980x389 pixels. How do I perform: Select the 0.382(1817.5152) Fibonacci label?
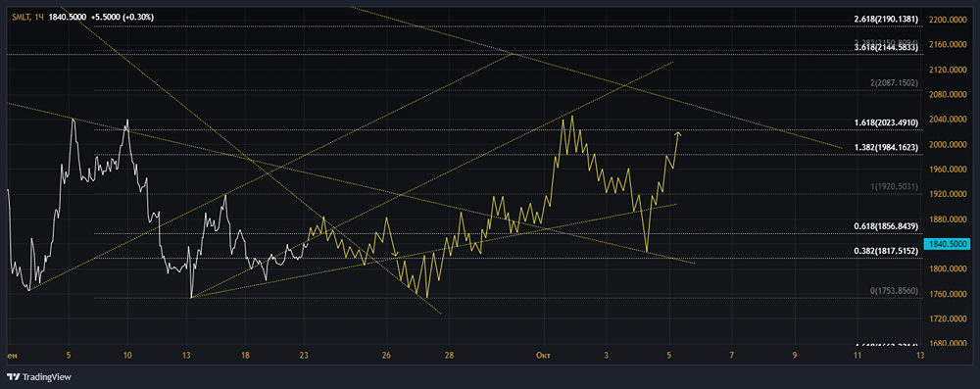pyautogui.click(x=886, y=251)
